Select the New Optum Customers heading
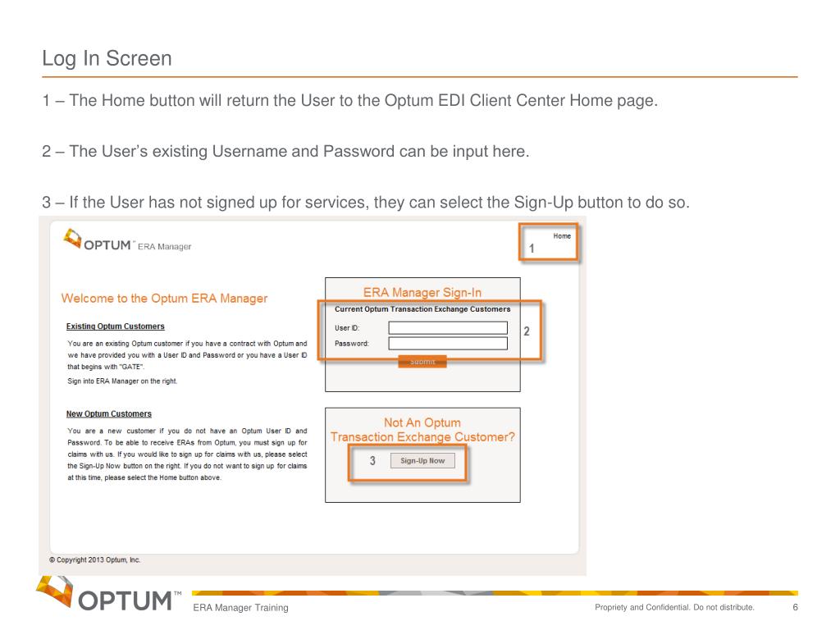The image size is (840, 630). [109, 414]
